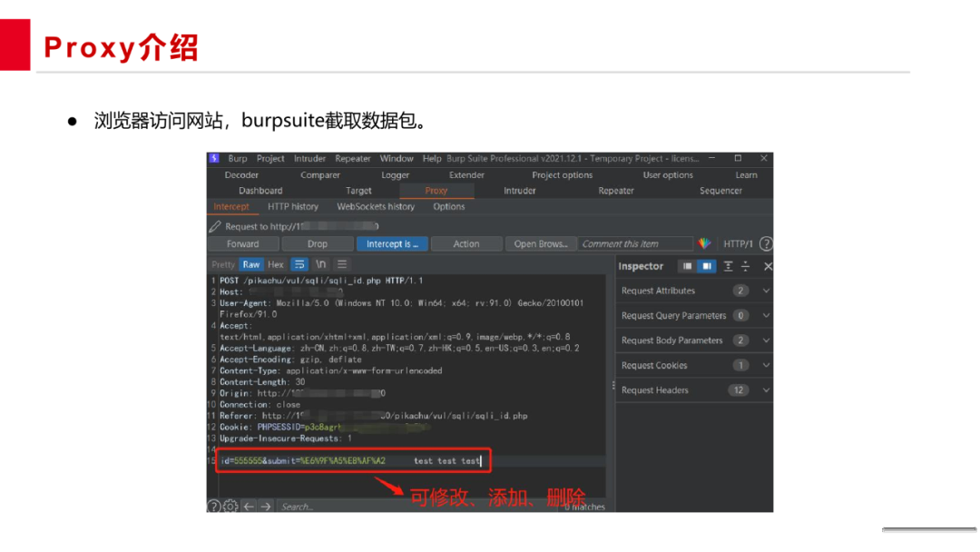The image size is (980, 552).
Task: Select the Raw view mode
Action: click(x=251, y=265)
